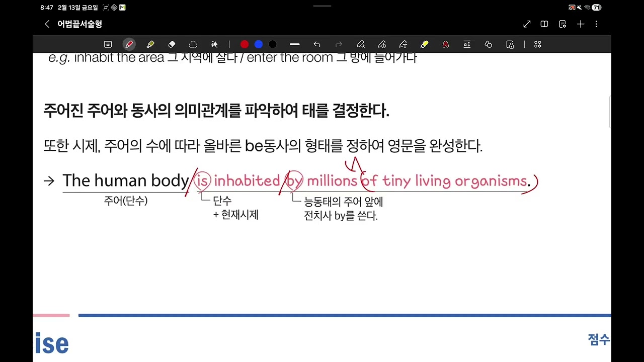
Task: Select the handwriting-to-text pen tool
Action: pos(403,44)
